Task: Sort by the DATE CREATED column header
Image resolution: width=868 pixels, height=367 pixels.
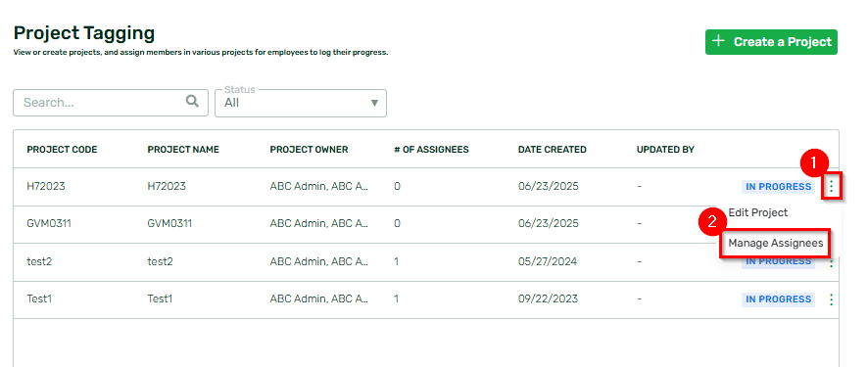Action: [x=552, y=150]
